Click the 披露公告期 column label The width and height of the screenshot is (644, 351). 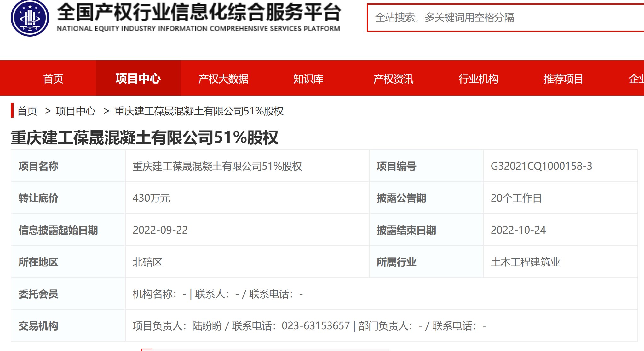click(401, 198)
